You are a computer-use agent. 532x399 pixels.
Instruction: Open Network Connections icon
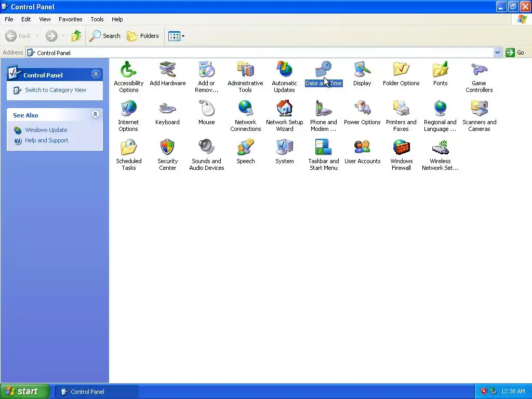pyautogui.click(x=245, y=109)
